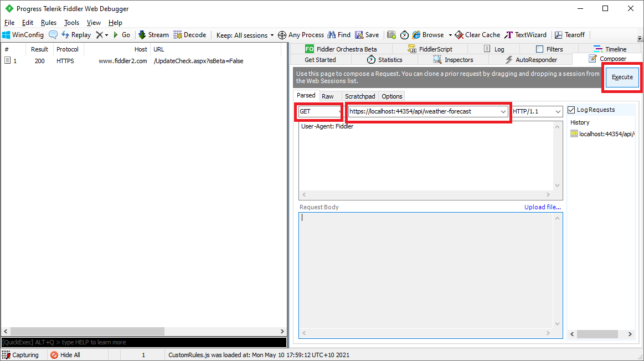Click the Protocol column header
The width and height of the screenshot is (644, 361).
(68, 49)
